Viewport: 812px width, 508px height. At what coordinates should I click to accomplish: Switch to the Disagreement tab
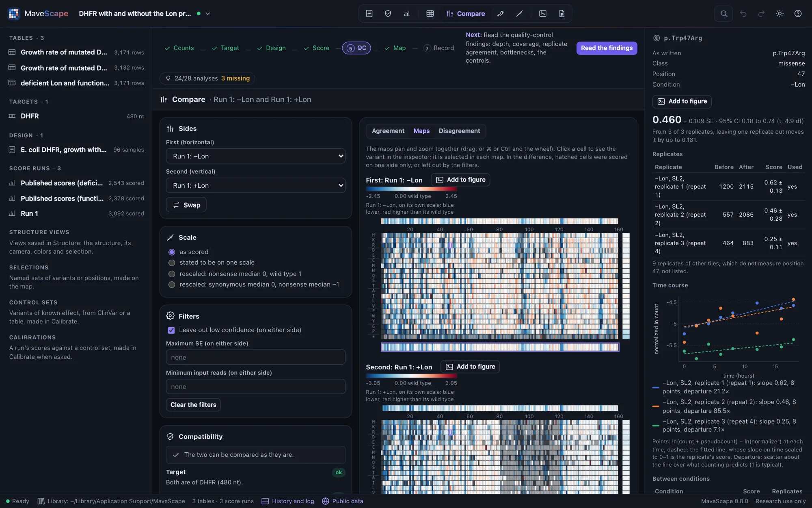click(x=459, y=131)
